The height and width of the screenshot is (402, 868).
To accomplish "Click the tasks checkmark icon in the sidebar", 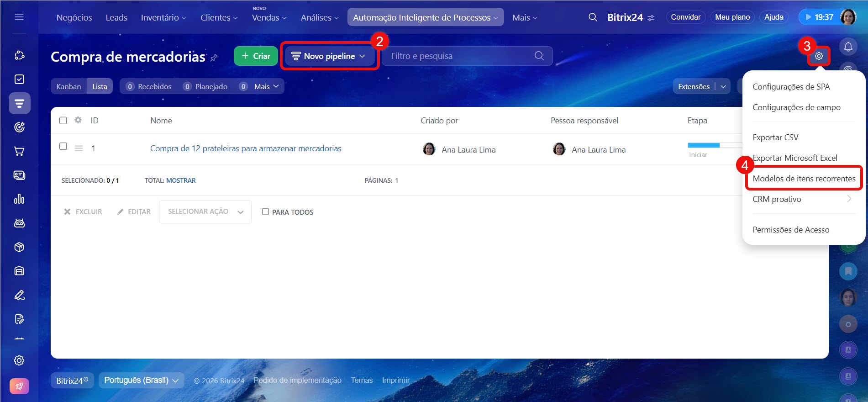I will pyautogui.click(x=19, y=79).
